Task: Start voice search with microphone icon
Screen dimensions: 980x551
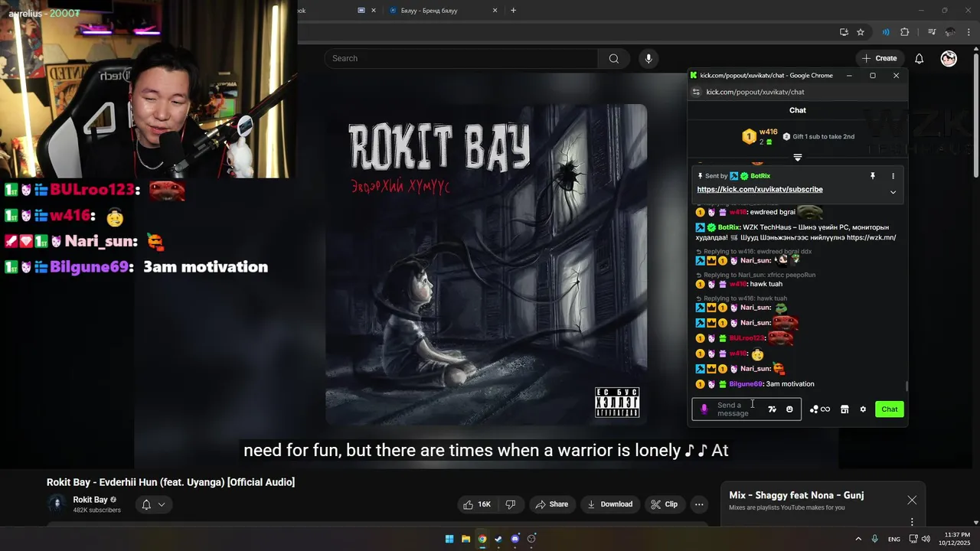Action: [x=648, y=58]
